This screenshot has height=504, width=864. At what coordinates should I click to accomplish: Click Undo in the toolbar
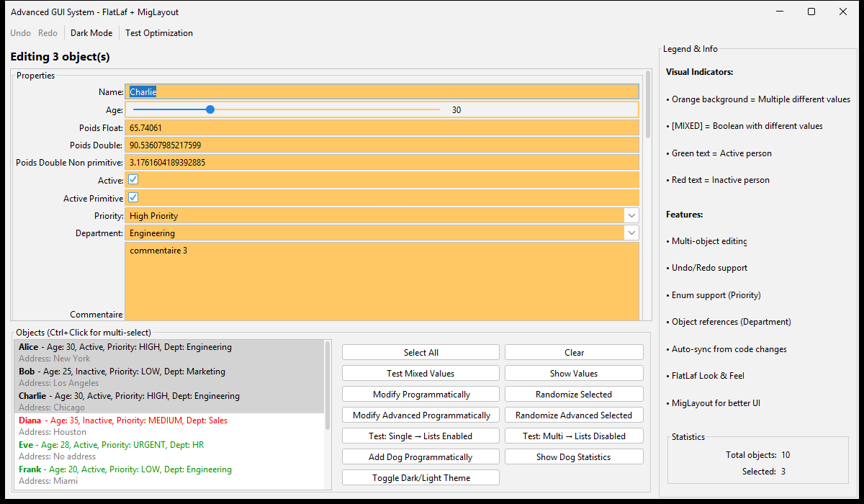(x=20, y=33)
